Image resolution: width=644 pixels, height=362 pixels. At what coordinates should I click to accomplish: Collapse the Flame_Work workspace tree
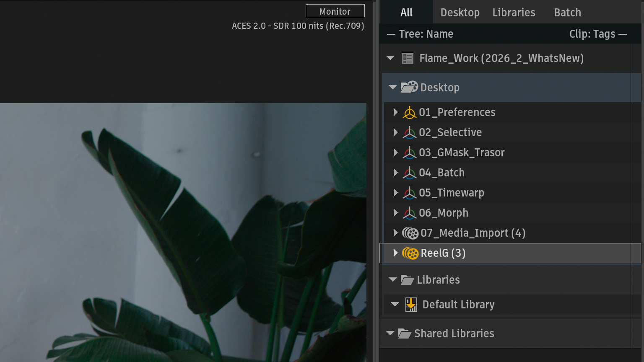(390, 58)
